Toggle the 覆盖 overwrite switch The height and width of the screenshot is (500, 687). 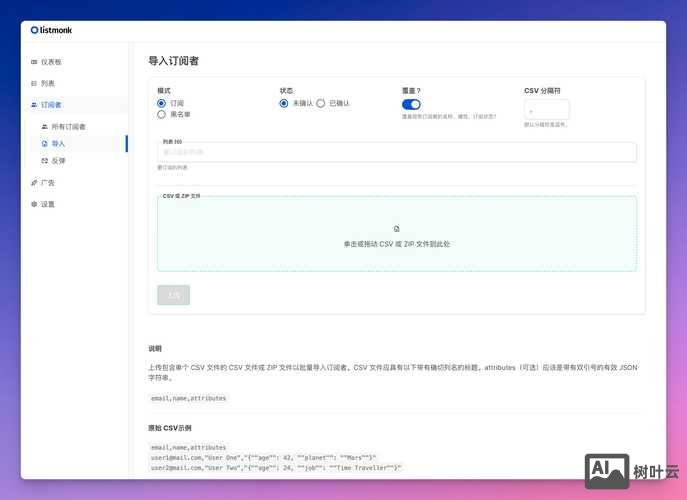[x=411, y=104]
